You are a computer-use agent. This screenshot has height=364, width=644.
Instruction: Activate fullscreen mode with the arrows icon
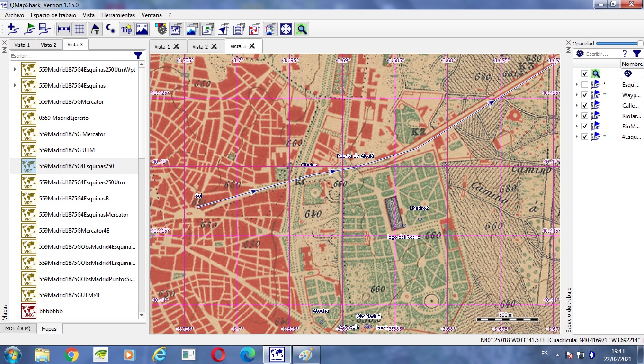click(286, 29)
